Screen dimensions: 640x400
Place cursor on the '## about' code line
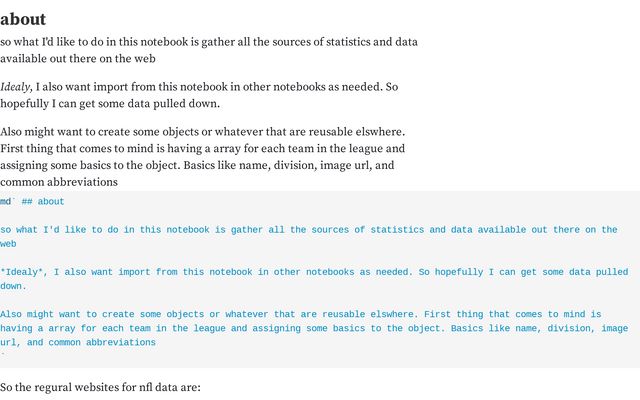pos(43,202)
